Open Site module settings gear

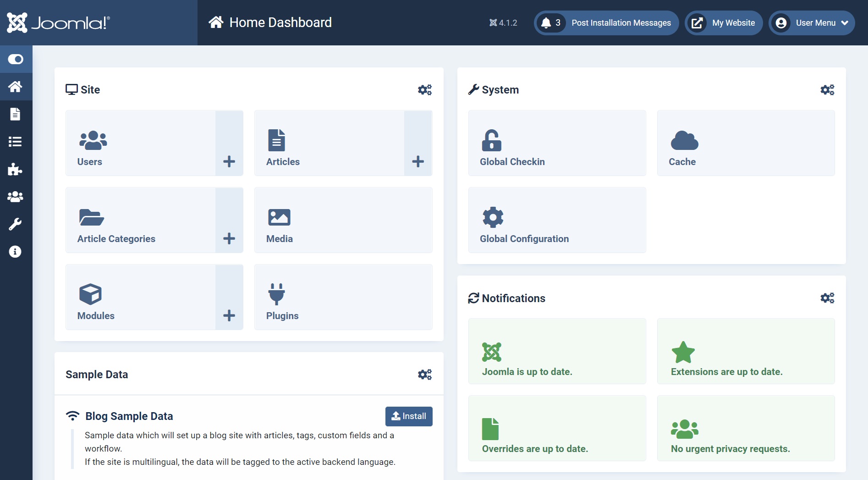point(424,90)
